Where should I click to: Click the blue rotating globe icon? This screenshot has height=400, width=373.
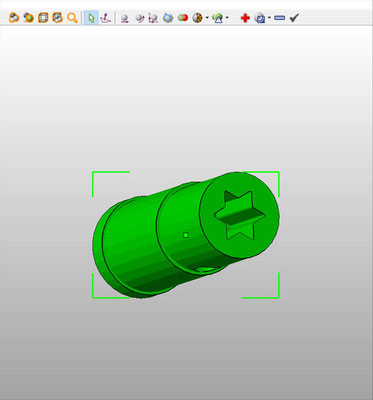(168, 18)
